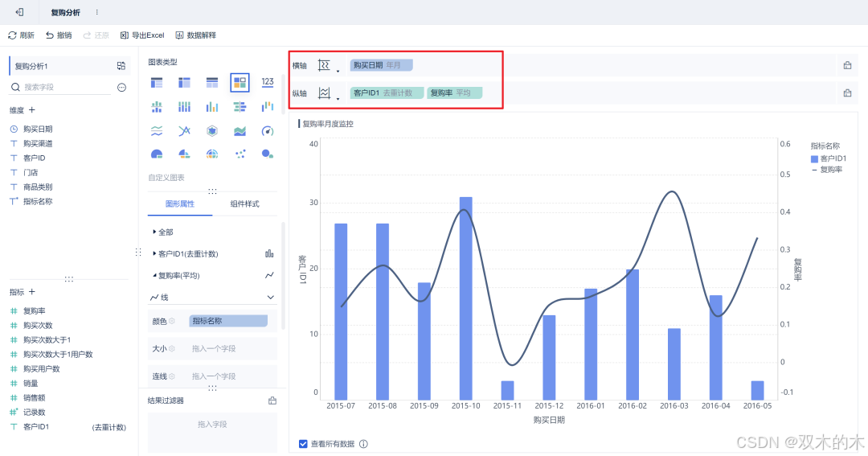
Task: Click the 结果过滤器 拖入字段 drop area
Action: pyautogui.click(x=212, y=431)
